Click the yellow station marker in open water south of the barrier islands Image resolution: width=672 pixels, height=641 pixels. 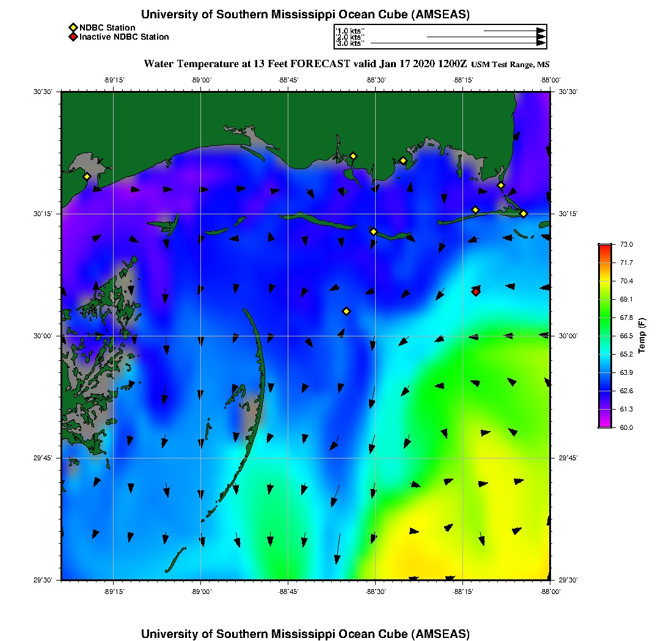[x=347, y=311]
